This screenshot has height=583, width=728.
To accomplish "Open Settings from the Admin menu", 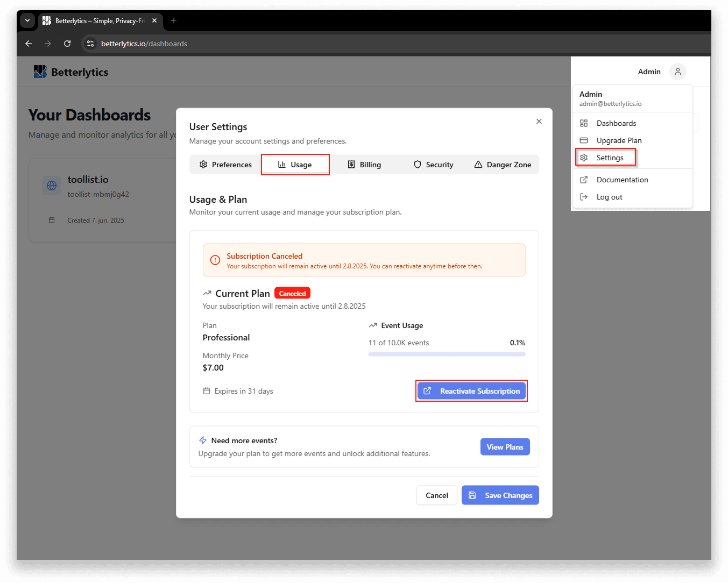I will pos(632,158).
